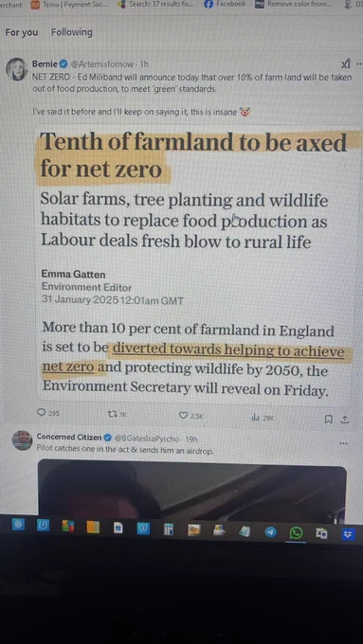Launch Dropbox from the taskbar

coord(348,534)
